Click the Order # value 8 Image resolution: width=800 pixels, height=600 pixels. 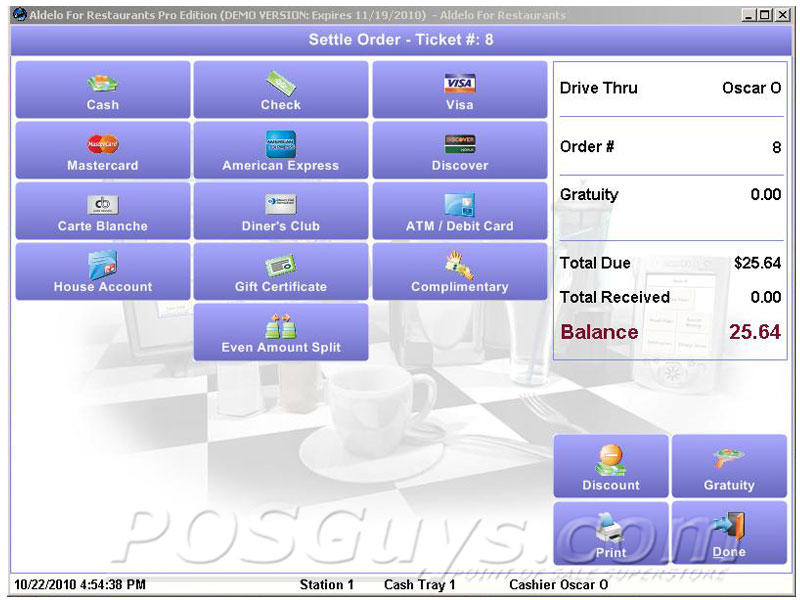[x=777, y=147]
